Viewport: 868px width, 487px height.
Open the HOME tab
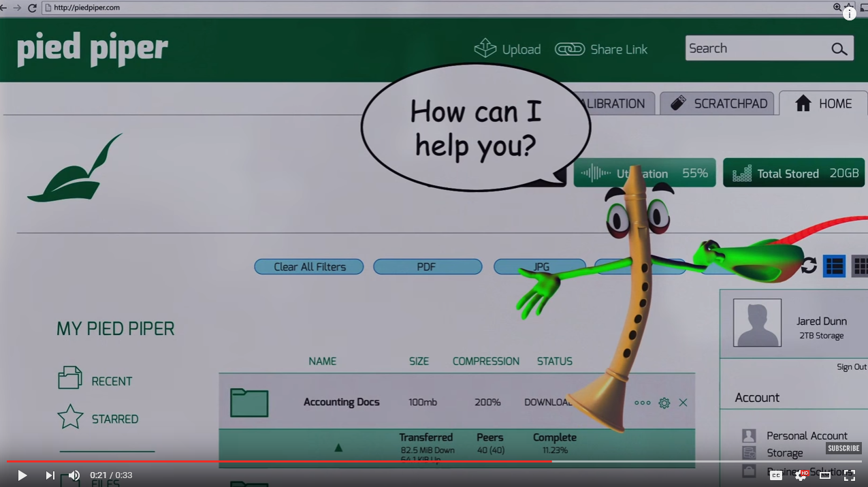click(x=823, y=104)
